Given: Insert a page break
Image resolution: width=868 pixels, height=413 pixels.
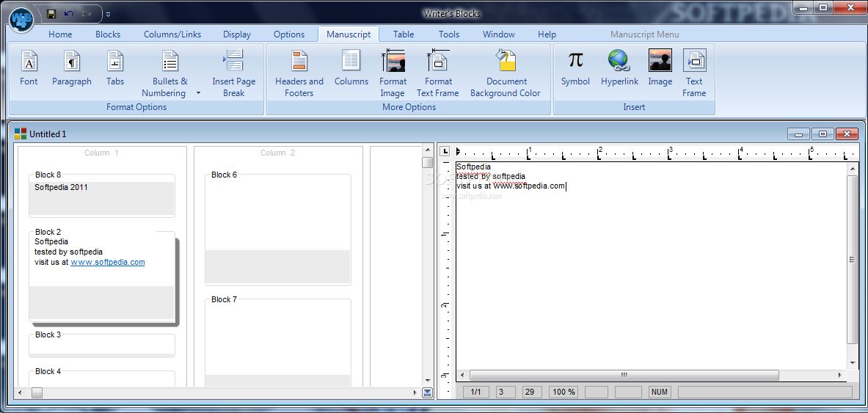Looking at the screenshot, I should [233, 73].
